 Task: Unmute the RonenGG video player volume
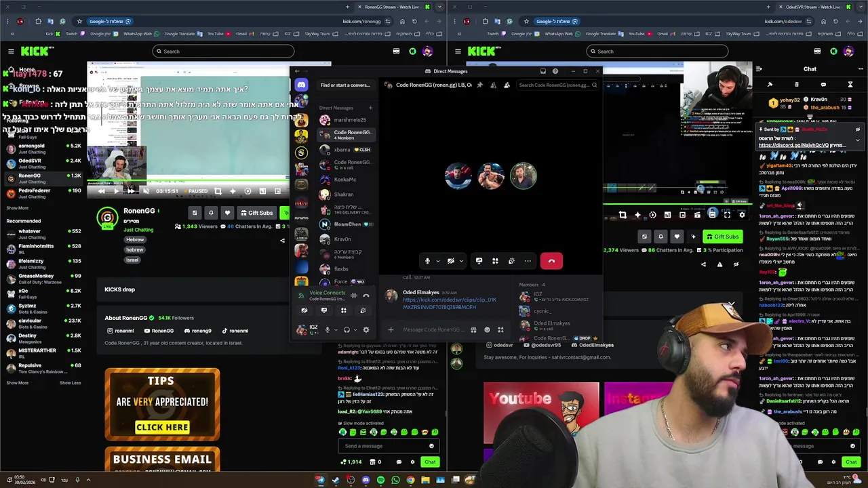pyautogui.click(x=146, y=191)
